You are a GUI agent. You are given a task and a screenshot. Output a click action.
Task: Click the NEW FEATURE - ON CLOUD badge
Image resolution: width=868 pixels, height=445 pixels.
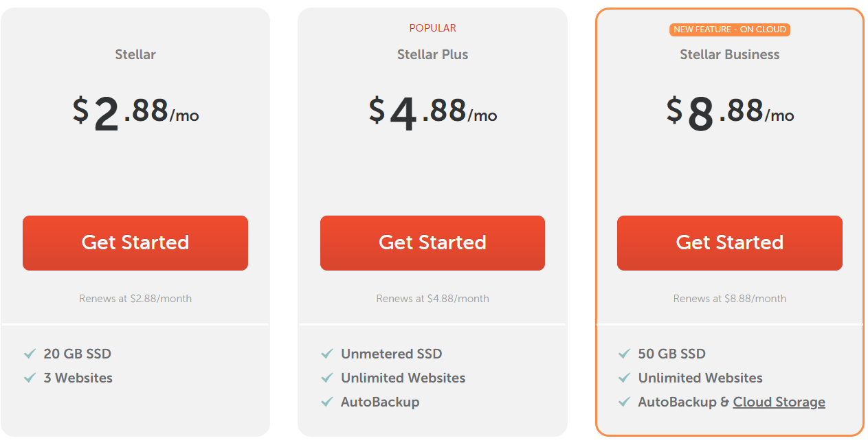(x=730, y=30)
